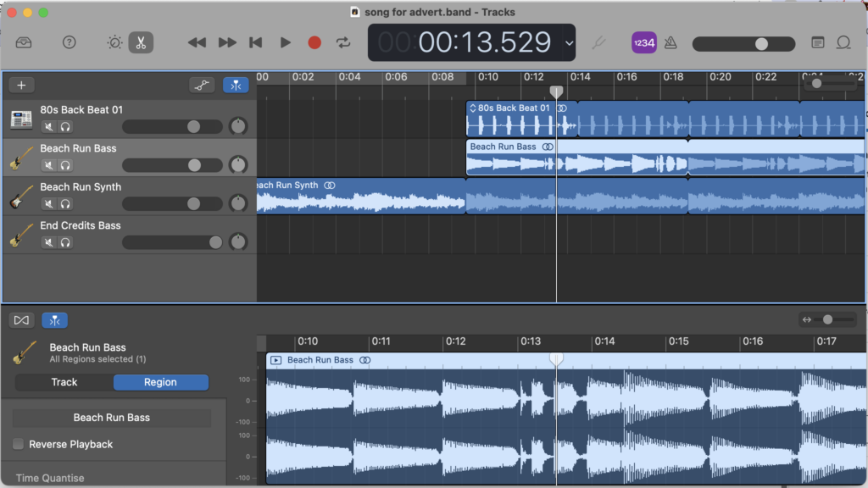
Task: Click the editor playhead marker
Action: [x=556, y=359]
